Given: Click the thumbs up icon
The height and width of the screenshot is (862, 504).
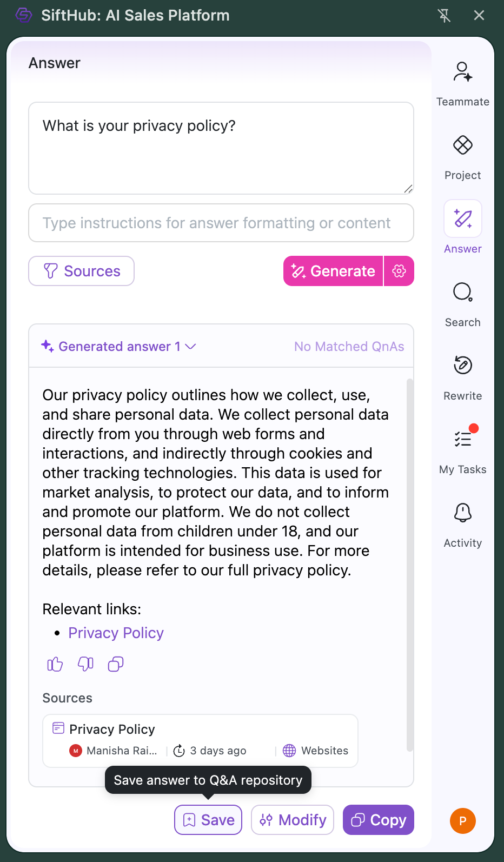Looking at the screenshot, I should click(x=55, y=664).
